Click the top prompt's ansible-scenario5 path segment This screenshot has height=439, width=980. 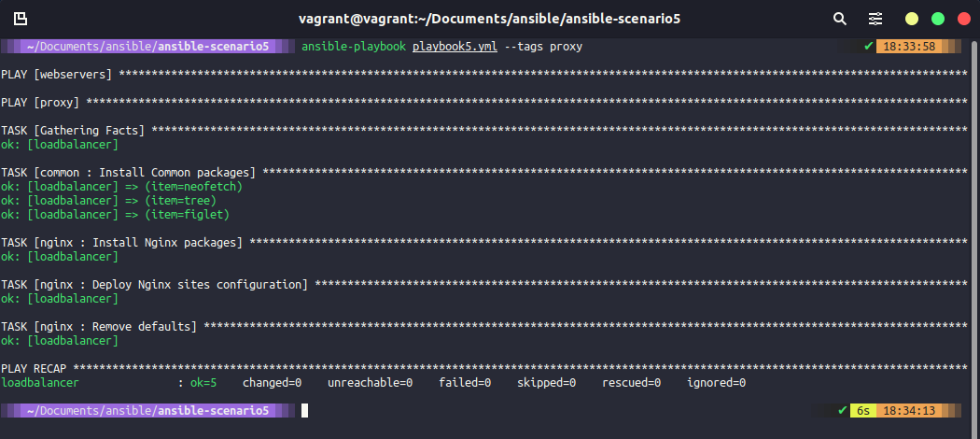click(213, 47)
